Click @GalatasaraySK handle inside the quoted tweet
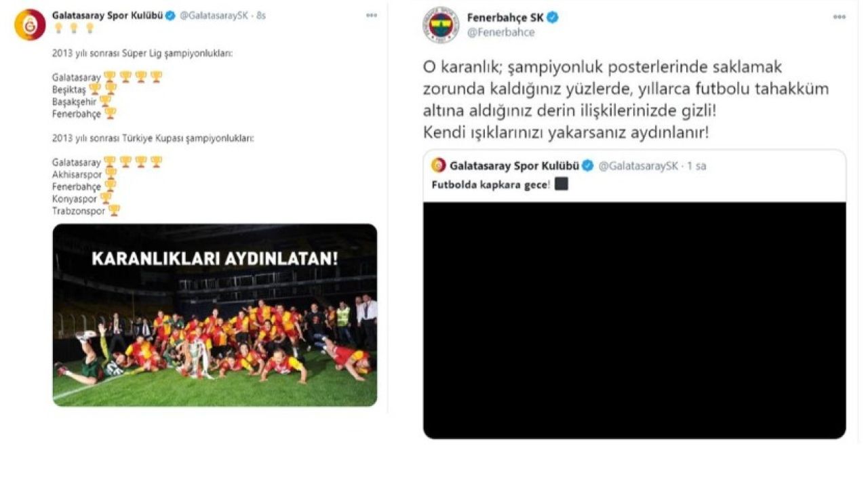 [x=637, y=165]
